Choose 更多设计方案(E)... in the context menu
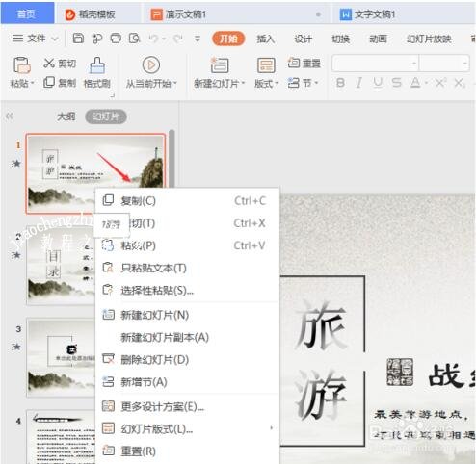 coord(187,406)
